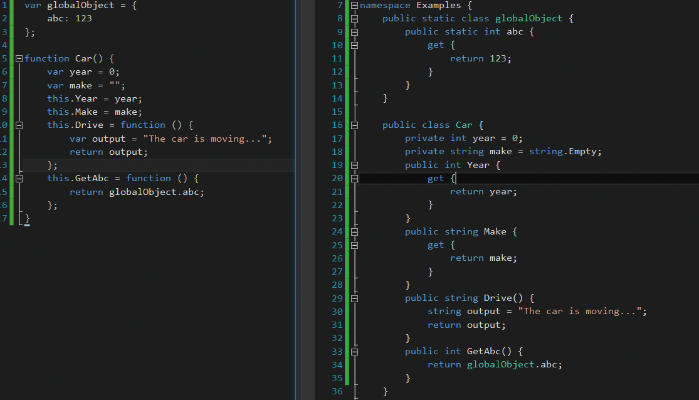The height and width of the screenshot is (400, 699).
Task: Collapse the get block returning make
Action: (354, 245)
